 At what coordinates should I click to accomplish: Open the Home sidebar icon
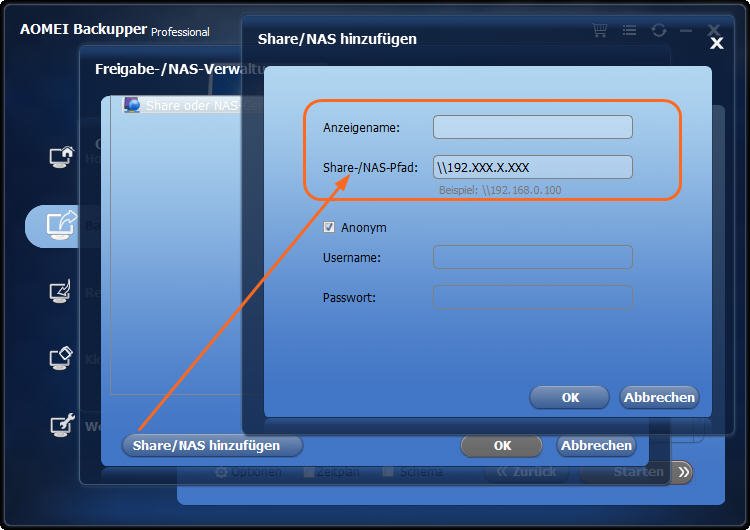click(x=62, y=157)
